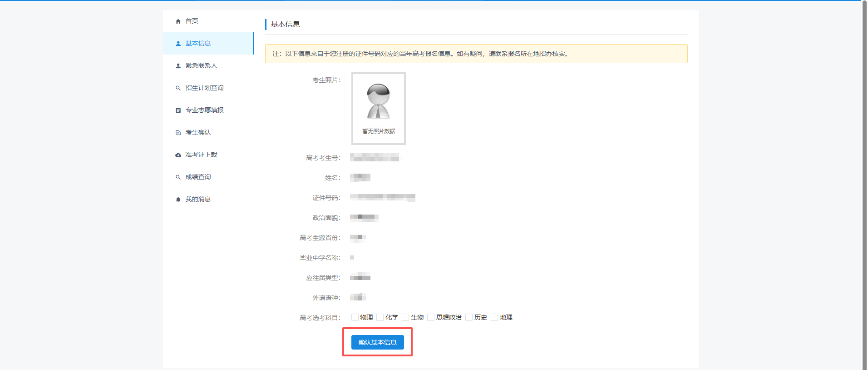Click the magnifier icon beside 成绩查询
Image resolution: width=868 pixels, height=370 pixels.
tap(178, 177)
